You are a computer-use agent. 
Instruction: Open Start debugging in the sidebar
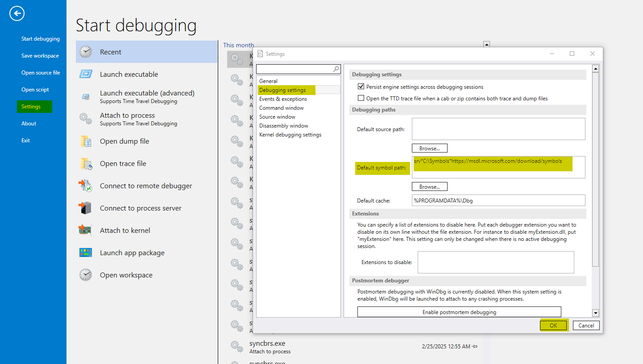coord(41,39)
